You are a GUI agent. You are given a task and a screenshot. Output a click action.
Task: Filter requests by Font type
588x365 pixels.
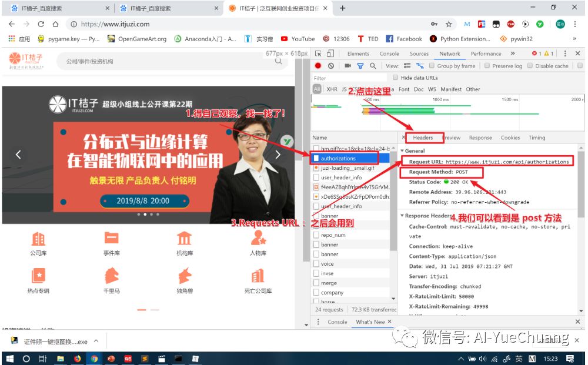click(404, 89)
